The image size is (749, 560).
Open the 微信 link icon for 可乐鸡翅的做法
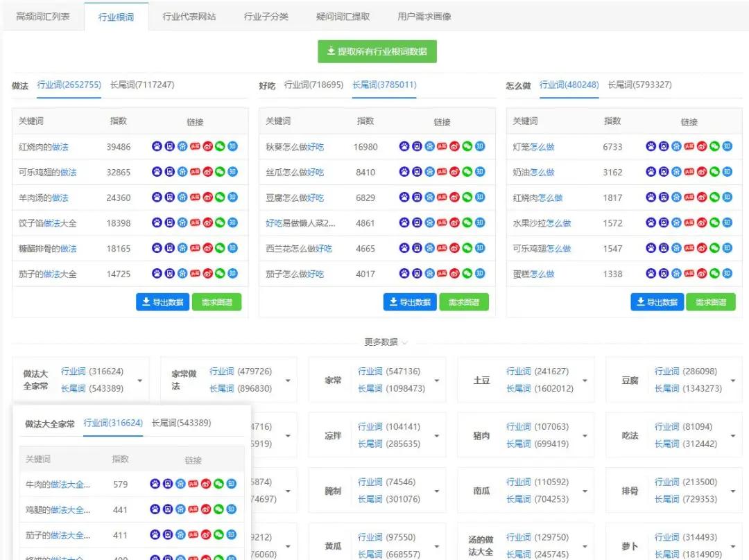pyautogui.click(x=219, y=172)
